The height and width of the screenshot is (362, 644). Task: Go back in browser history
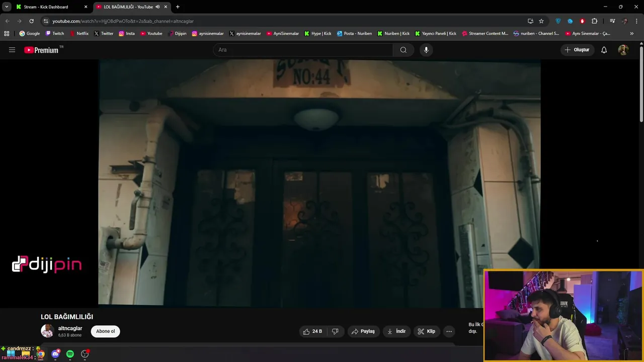(x=7, y=21)
